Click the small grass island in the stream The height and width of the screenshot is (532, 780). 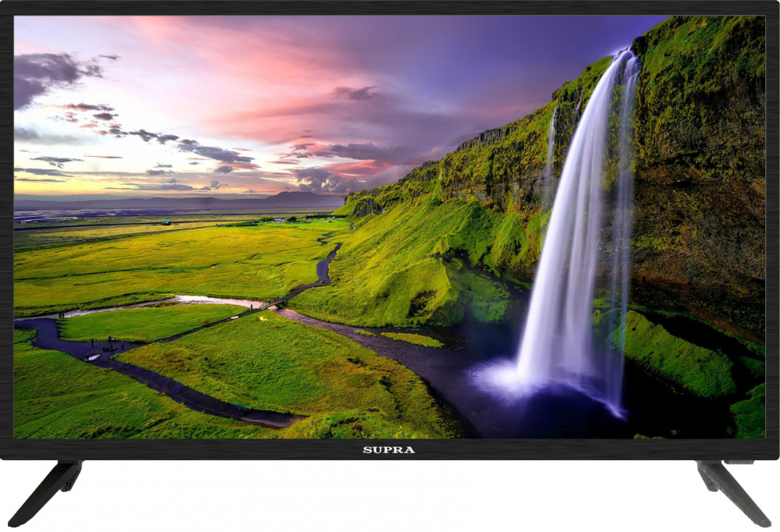[x=412, y=339]
